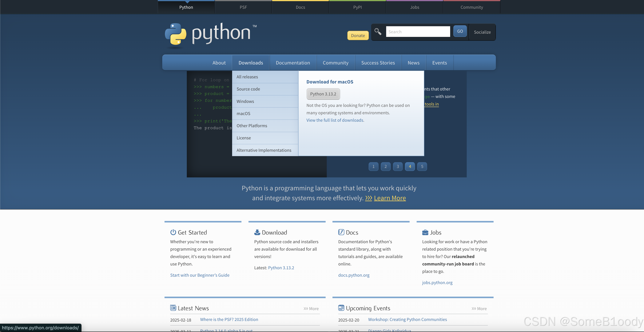Switch to the PyPI top tab
The height and width of the screenshot is (332, 644).
357,7
